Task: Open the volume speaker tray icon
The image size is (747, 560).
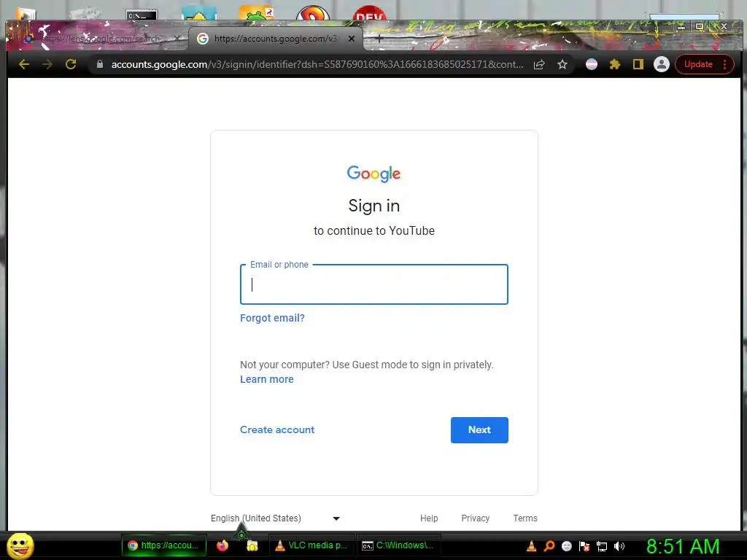Action: pos(619,546)
